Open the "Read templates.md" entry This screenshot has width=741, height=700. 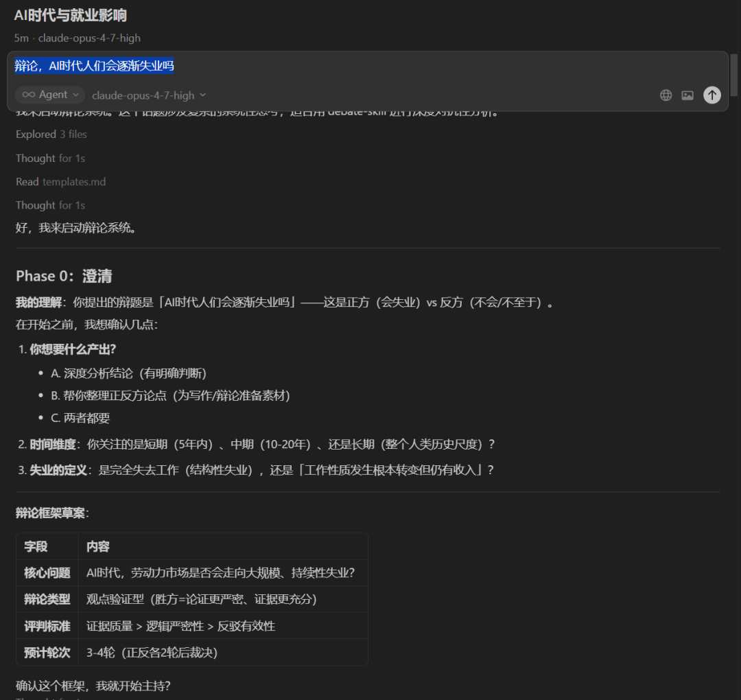point(60,182)
